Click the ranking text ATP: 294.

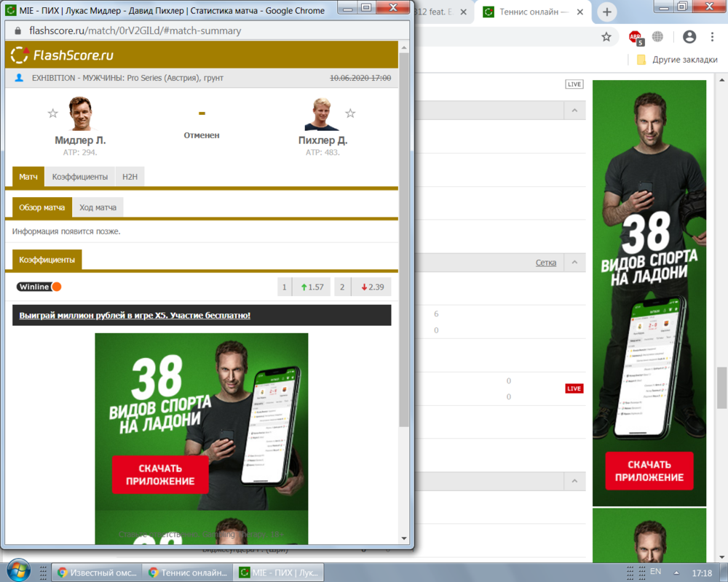(x=80, y=152)
